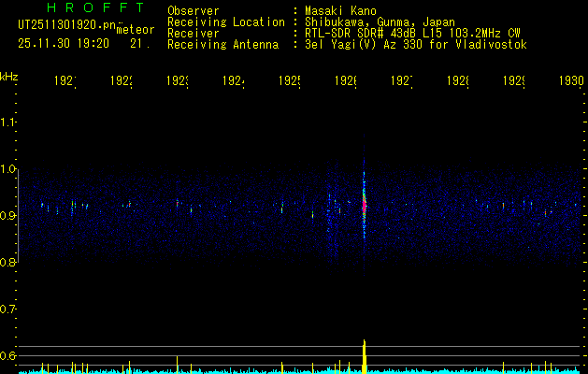The width and height of the screenshot is (588, 374).
Task: Select the location Shibukawa, Gunma, Japan
Action: tap(380, 22)
